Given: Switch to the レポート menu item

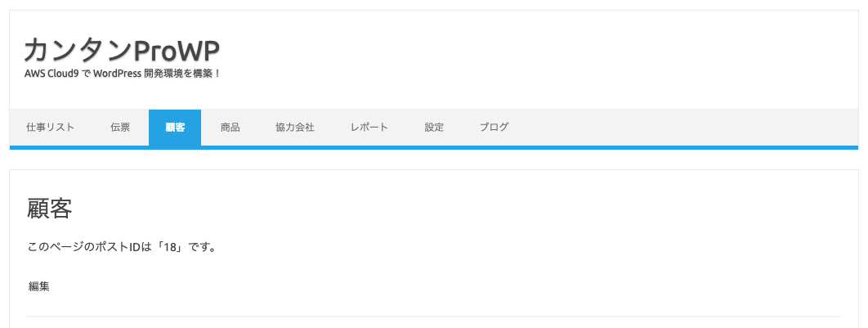Looking at the screenshot, I should click(369, 128).
